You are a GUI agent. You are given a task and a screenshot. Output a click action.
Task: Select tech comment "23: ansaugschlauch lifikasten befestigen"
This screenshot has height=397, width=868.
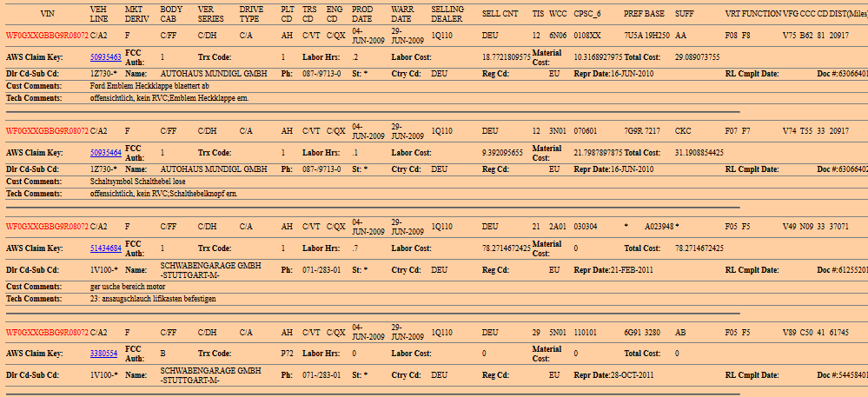click(x=153, y=298)
